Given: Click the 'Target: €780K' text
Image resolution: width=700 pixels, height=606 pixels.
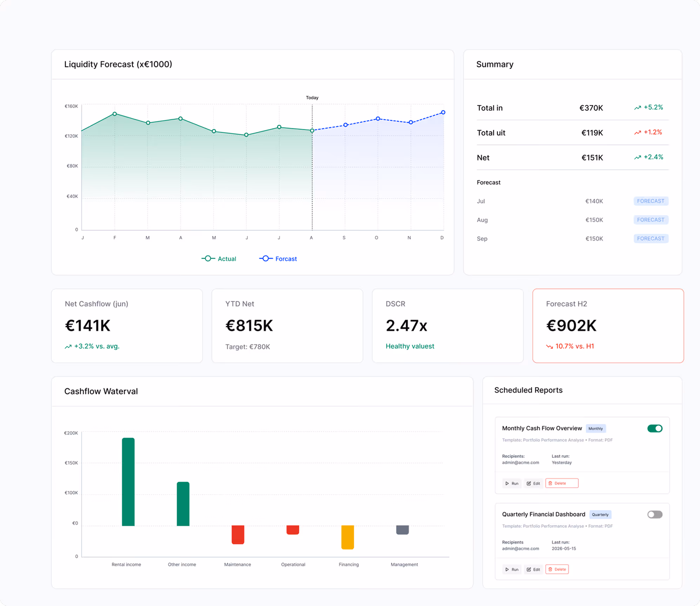Looking at the screenshot, I should coord(247,347).
